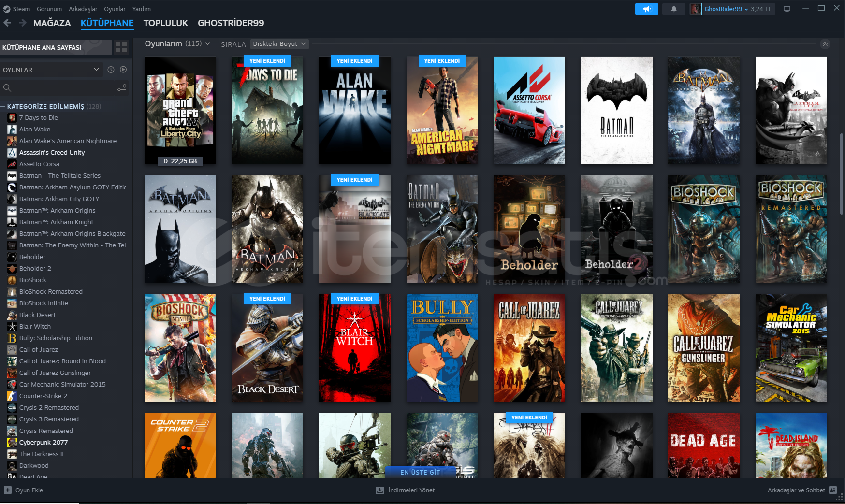The height and width of the screenshot is (504, 845).
Task: Open Call of Juarez Gunslinger cover
Action: click(x=704, y=348)
